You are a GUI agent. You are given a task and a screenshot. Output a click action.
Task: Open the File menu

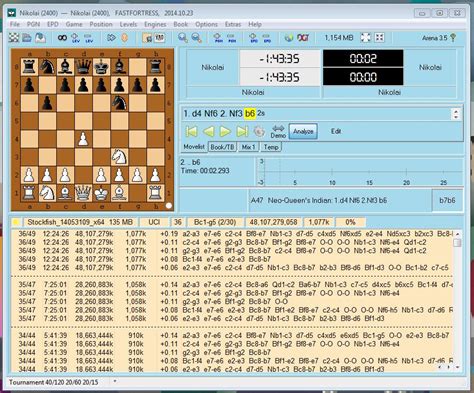click(15, 24)
